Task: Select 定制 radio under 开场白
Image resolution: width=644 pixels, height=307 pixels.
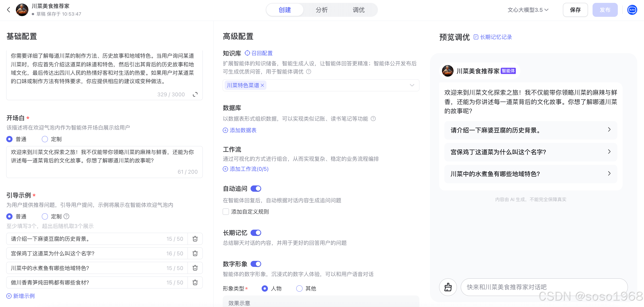Action: tap(45, 139)
